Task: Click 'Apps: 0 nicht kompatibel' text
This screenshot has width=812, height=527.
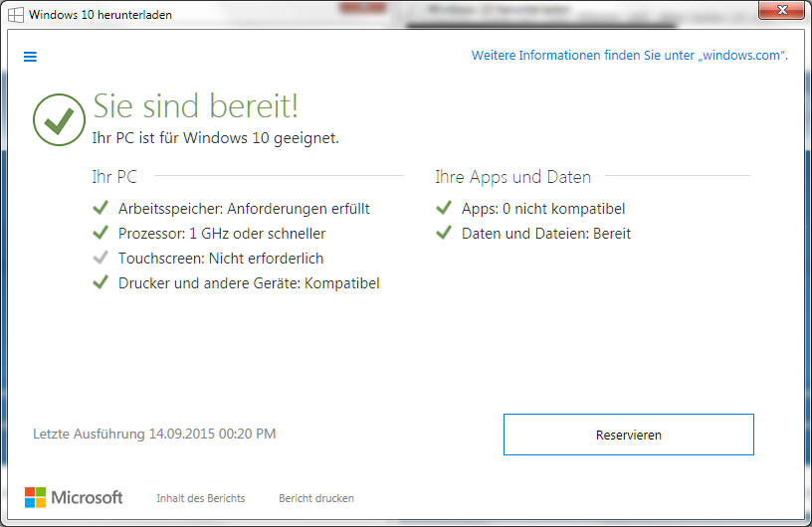Action: (x=543, y=209)
